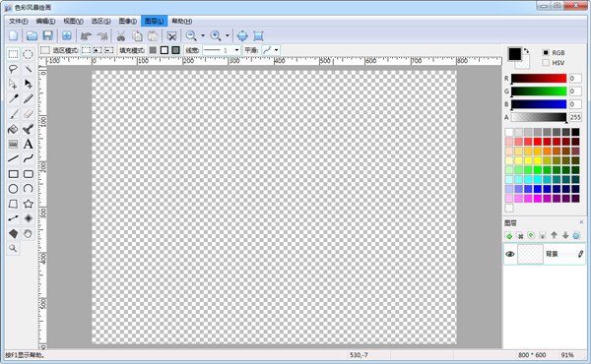Image resolution: width=591 pixels, height=364 pixels.
Task: Open the zoom out dropdown arrow
Action: (x=203, y=35)
